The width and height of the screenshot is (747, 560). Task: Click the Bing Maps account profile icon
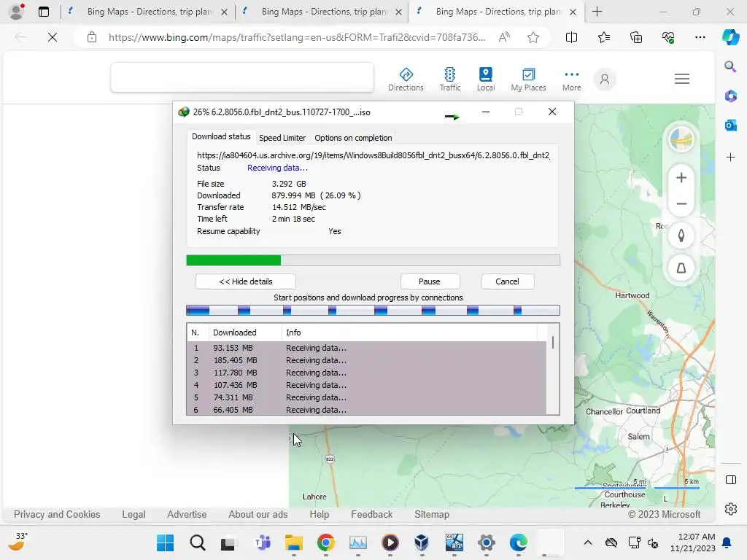[605, 79]
